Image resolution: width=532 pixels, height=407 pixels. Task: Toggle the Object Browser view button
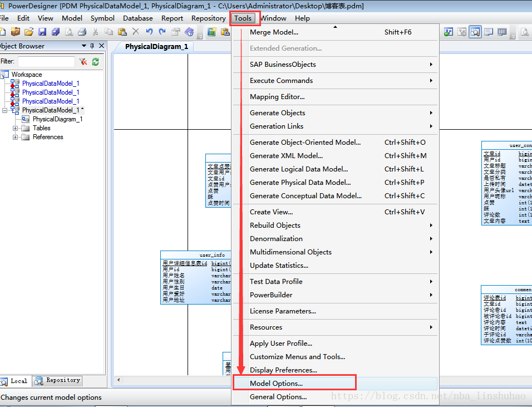(x=475, y=32)
